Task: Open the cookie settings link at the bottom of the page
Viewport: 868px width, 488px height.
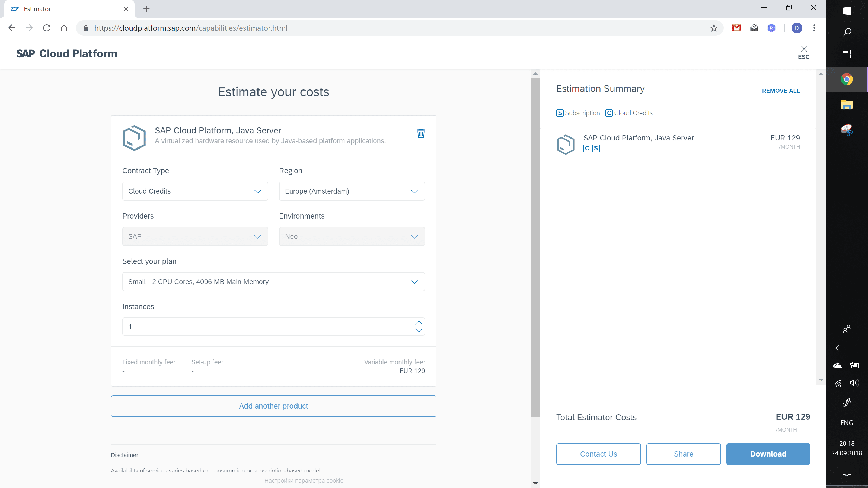Action: (x=304, y=480)
